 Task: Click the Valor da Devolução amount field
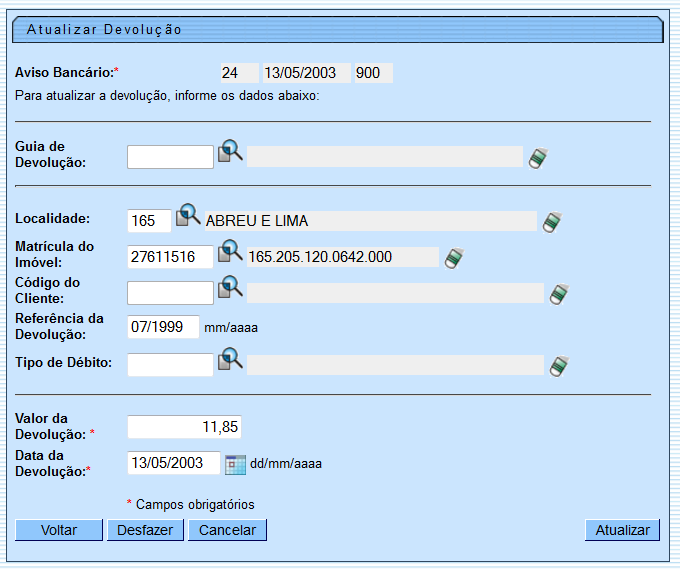[x=184, y=427]
